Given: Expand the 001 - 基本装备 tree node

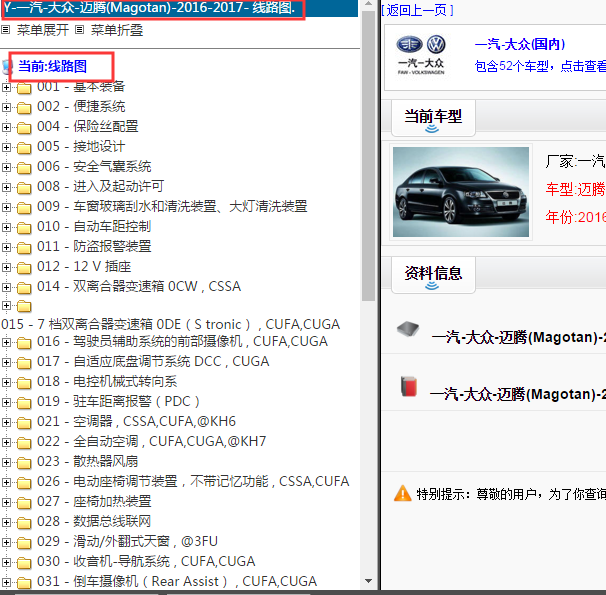Looking at the screenshot, I should 6,88.
